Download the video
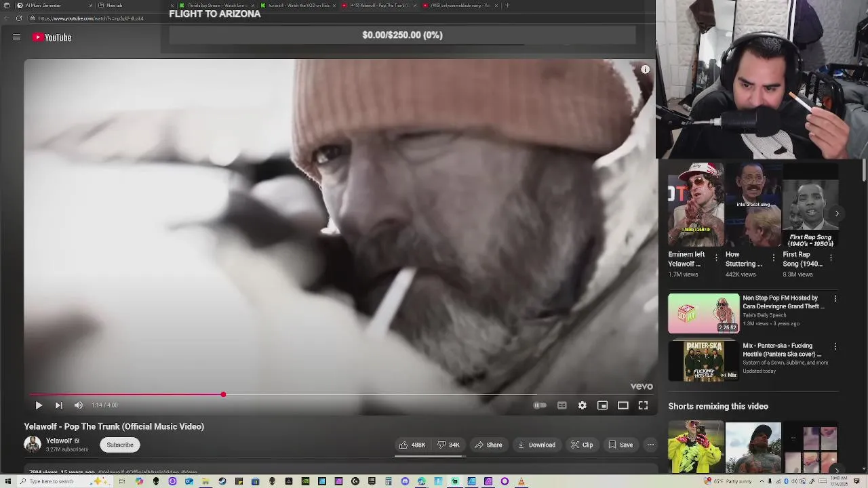 [536, 445]
